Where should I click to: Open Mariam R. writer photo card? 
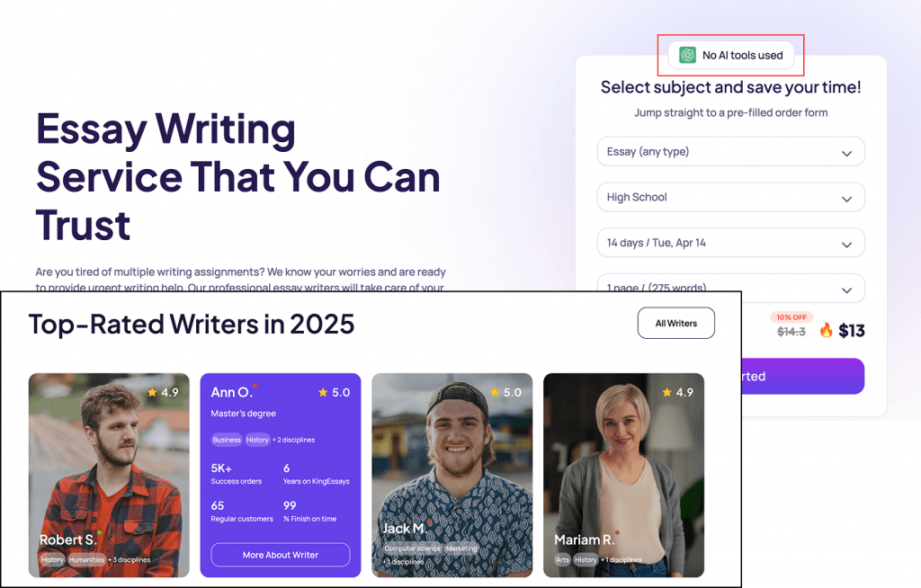click(x=623, y=476)
